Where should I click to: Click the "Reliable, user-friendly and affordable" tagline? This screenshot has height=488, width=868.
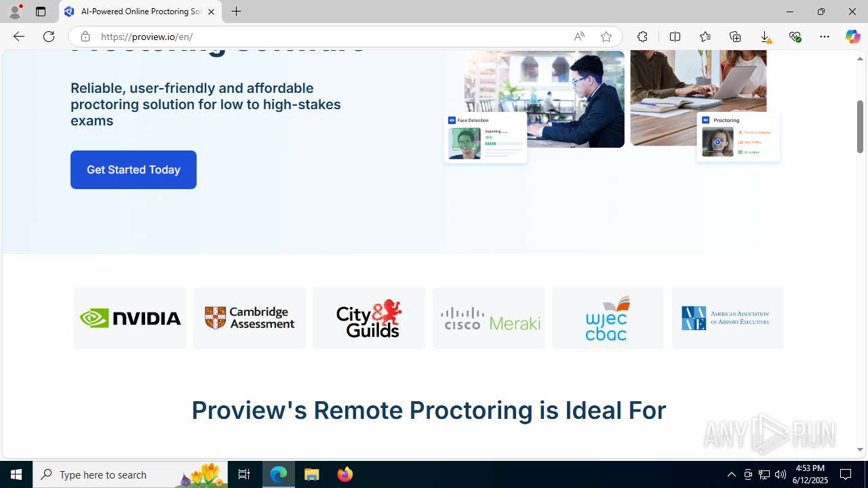205,104
